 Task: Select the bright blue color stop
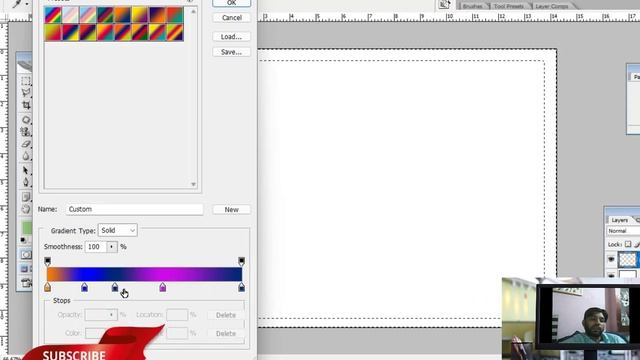click(84, 287)
